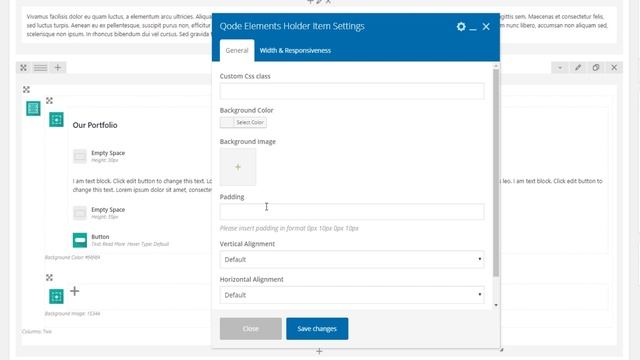Change the row column layout icon

(40, 68)
